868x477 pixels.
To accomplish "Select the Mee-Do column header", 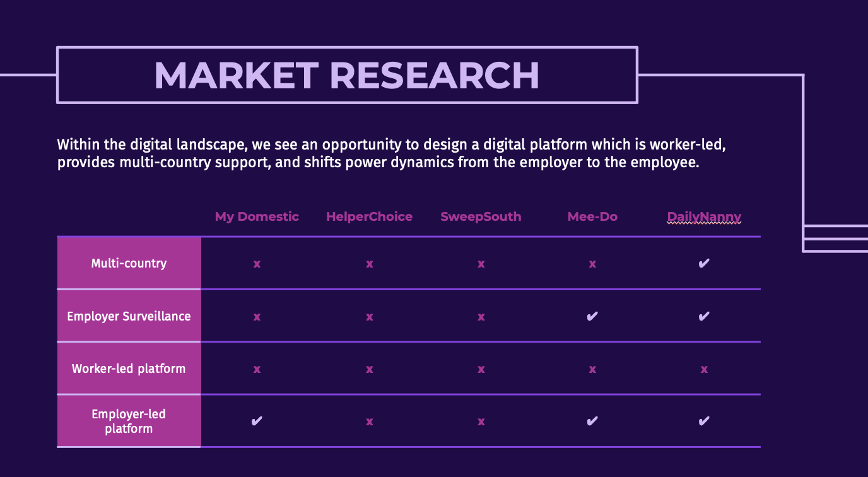I will pos(592,216).
